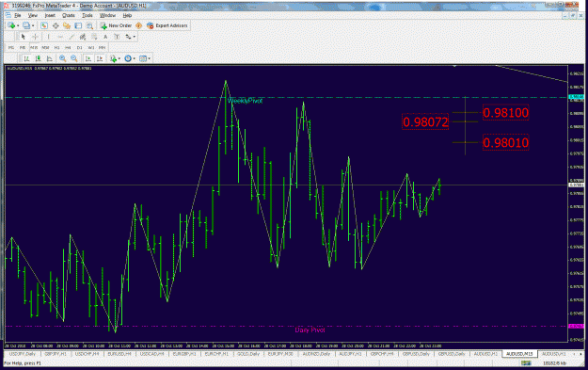Screen dimensions: 588x370
Task: Open the Help menu
Action: (x=127, y=15)
